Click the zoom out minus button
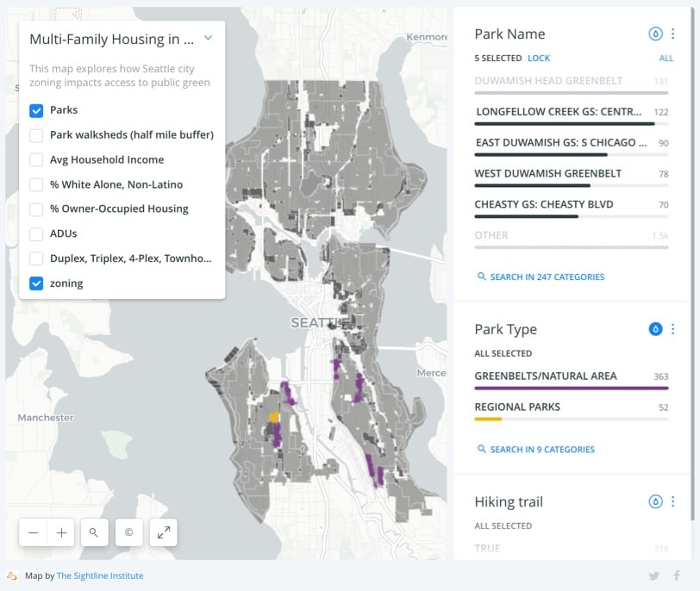700x591 pixels. click(x=33, y=532)
